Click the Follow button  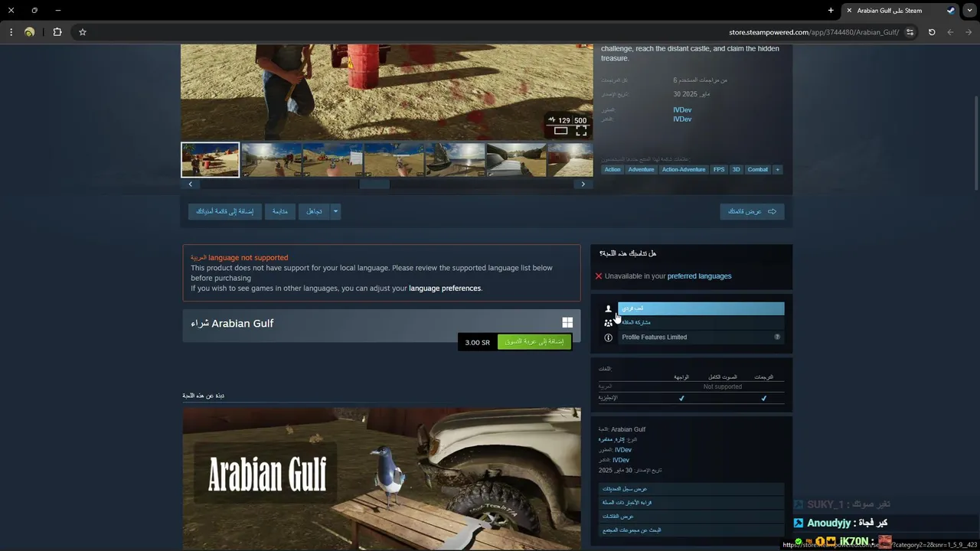(x=280, y=211)
